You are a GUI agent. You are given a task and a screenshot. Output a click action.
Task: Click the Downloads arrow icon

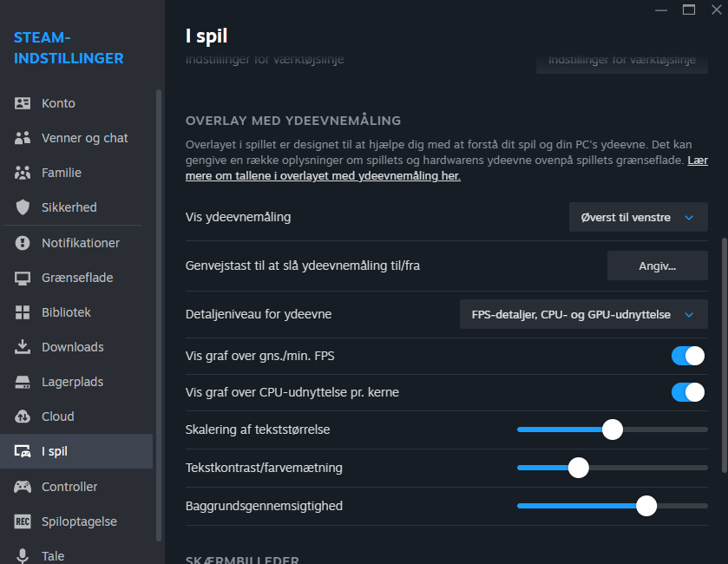pos(23,347)
